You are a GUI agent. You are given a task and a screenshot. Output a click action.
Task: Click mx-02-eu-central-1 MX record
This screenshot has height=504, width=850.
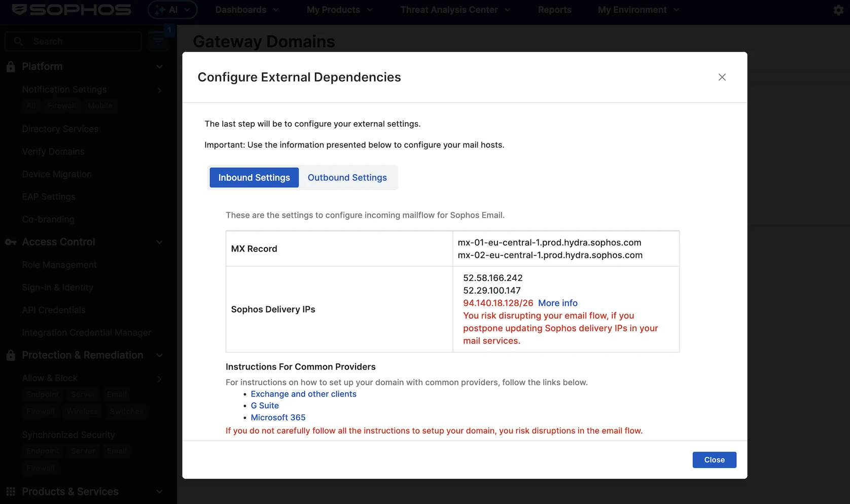(550, 255)
